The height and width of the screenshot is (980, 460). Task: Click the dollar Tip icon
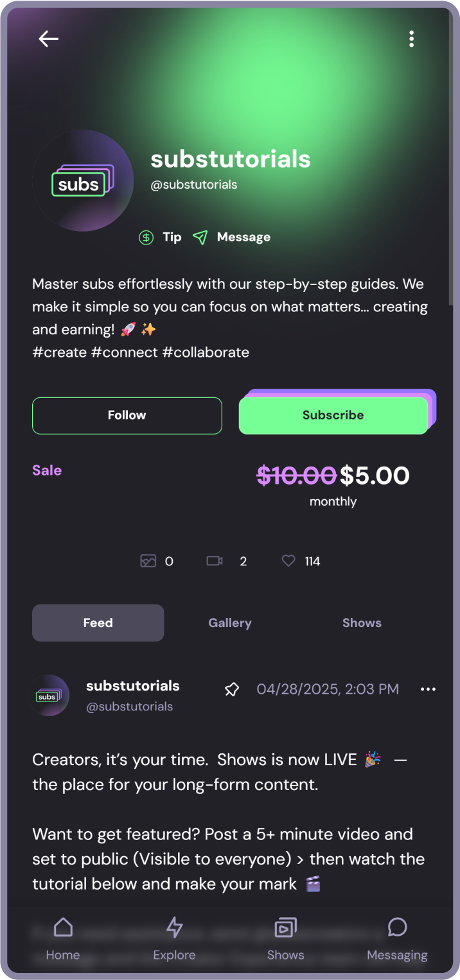(x=146, y=237)
